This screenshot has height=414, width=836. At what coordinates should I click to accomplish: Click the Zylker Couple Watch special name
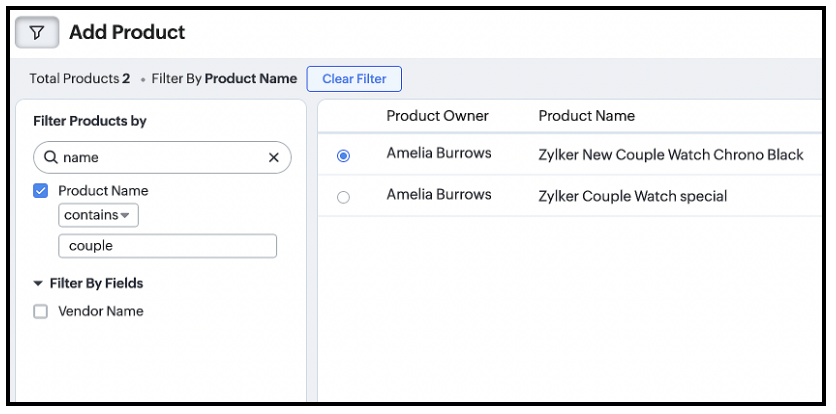632,196
